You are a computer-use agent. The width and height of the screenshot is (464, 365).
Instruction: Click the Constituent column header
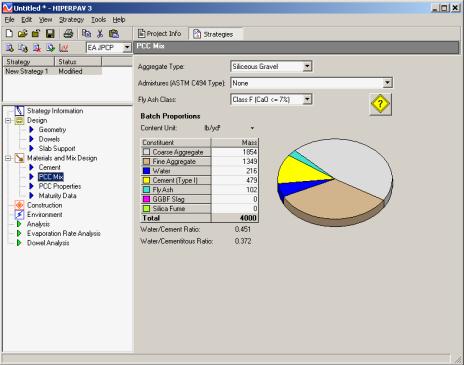point(176,142)
